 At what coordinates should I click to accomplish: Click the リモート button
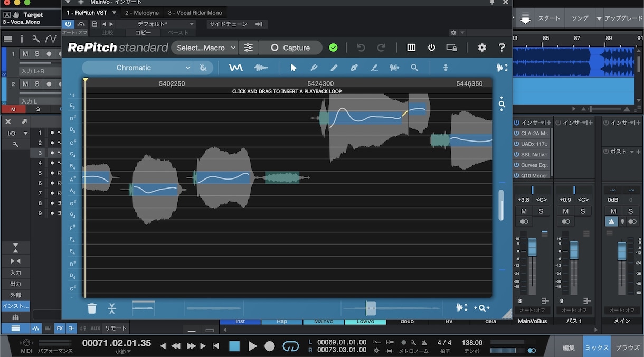pos(116,328)
